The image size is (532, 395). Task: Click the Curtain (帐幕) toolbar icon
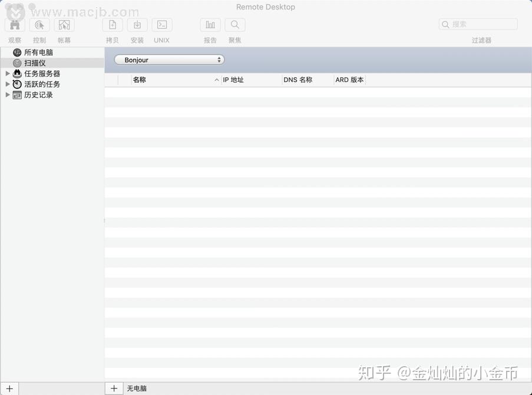tap(64, 25)
